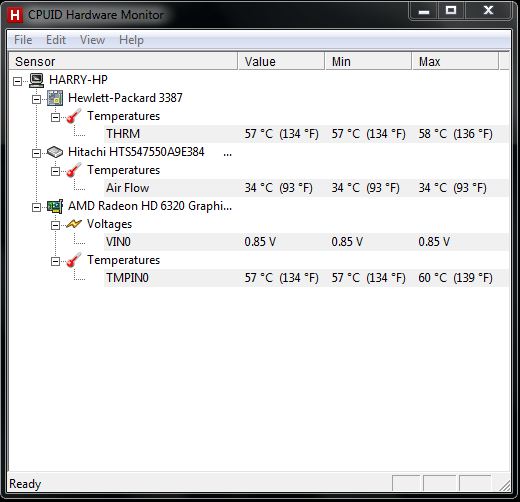Click the Sensor column header
The width and height of the screenshot is (520, 502).
coord(123,61)
